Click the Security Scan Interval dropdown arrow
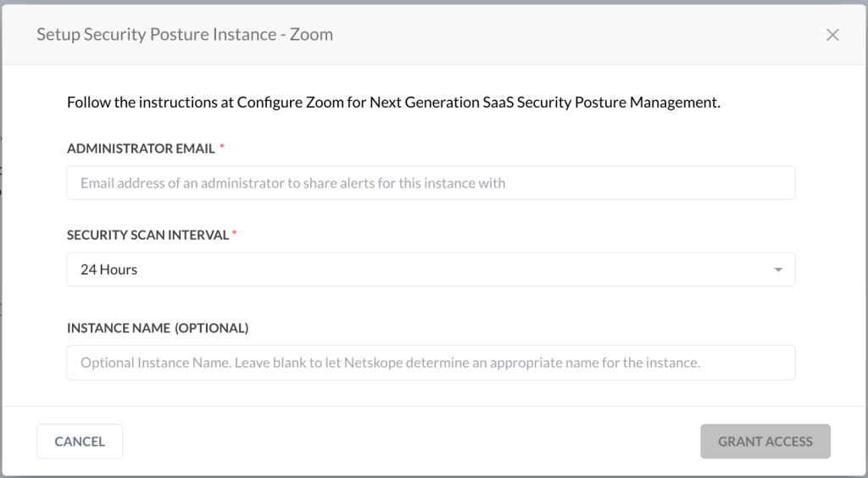The height and width of the screenshot is (478, 868). point(778,270)
